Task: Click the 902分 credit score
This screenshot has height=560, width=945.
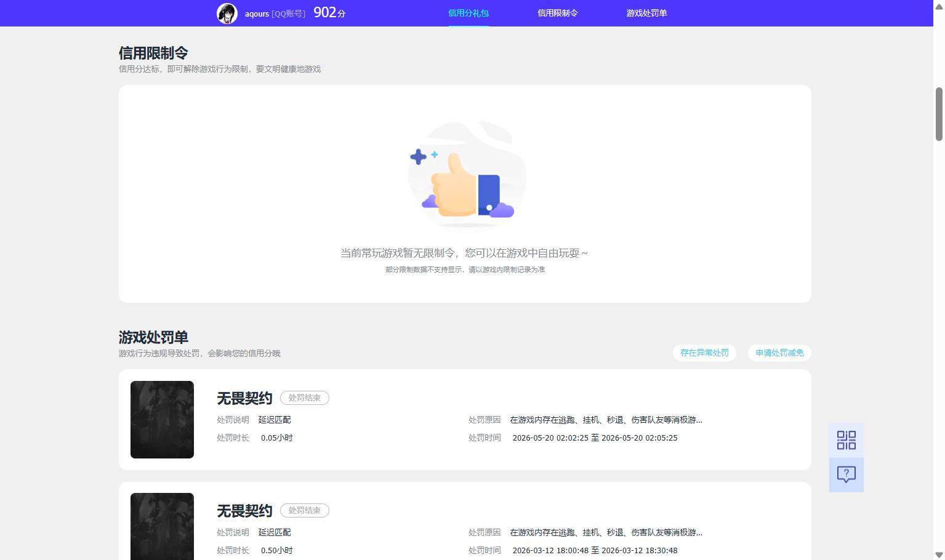Action: click(x=329, y=12)
